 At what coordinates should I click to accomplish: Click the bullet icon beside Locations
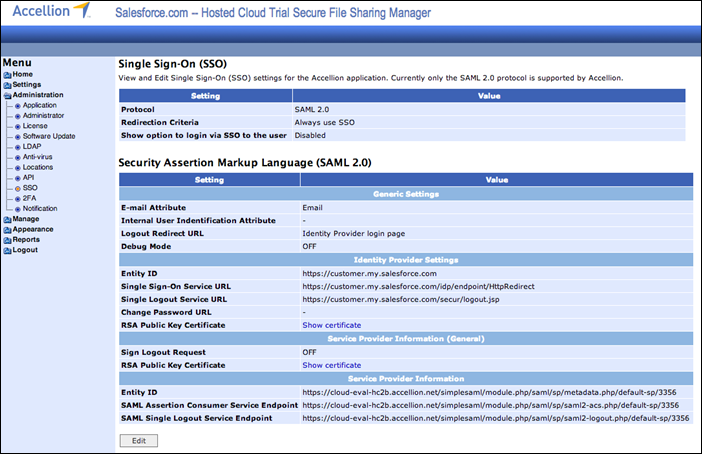pyautogui.click(x=18, y=168)
